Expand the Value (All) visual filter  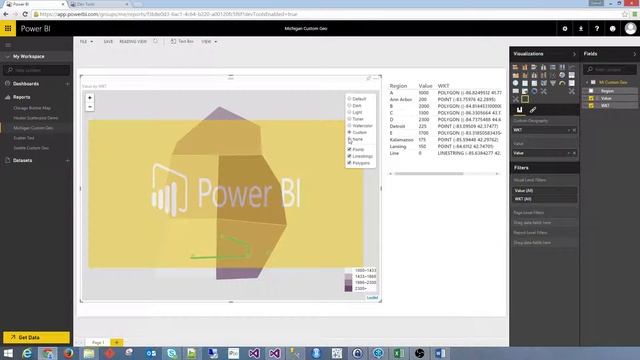point(544,191)
